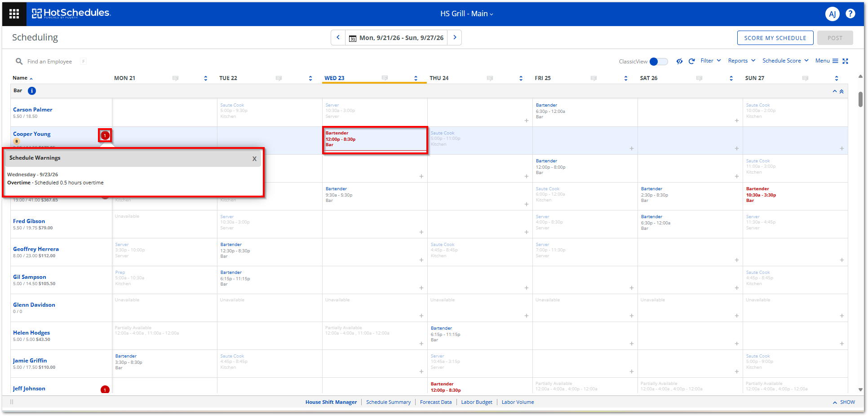Close the Schedule Warnings popup

(x=254, y=159)
